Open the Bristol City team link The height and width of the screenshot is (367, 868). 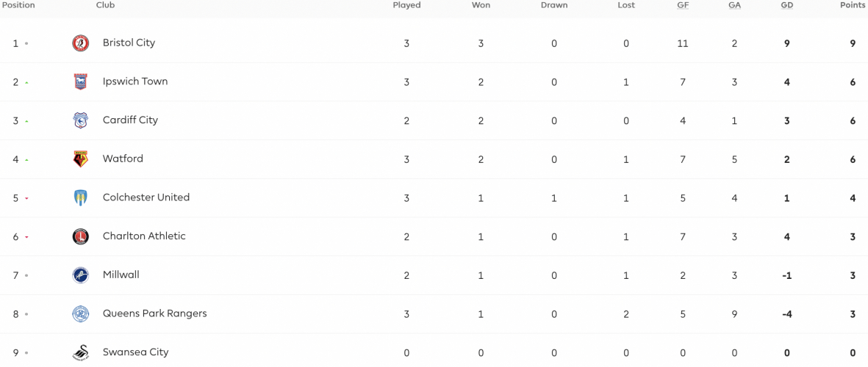(x=129, y=43)
